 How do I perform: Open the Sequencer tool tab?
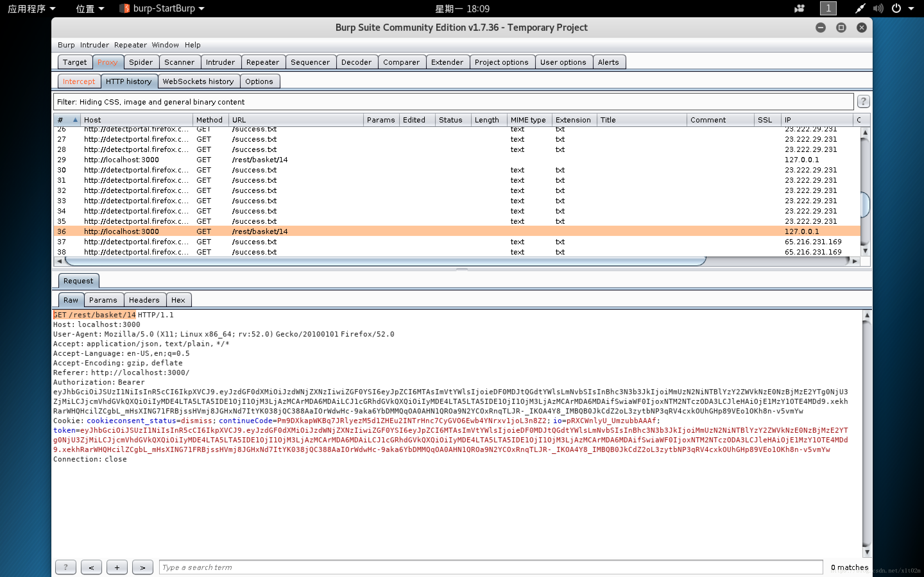tap(310, 62)
